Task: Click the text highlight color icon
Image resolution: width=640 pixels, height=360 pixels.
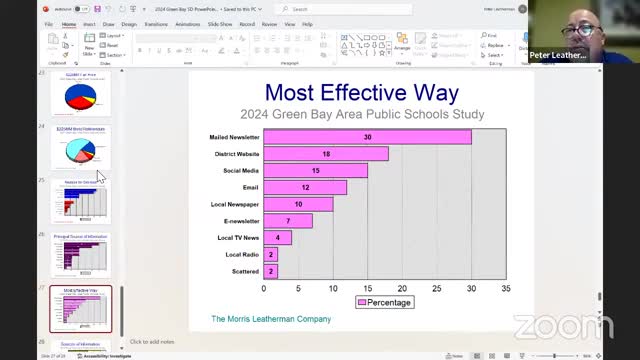Action: [x=221, y=51]
